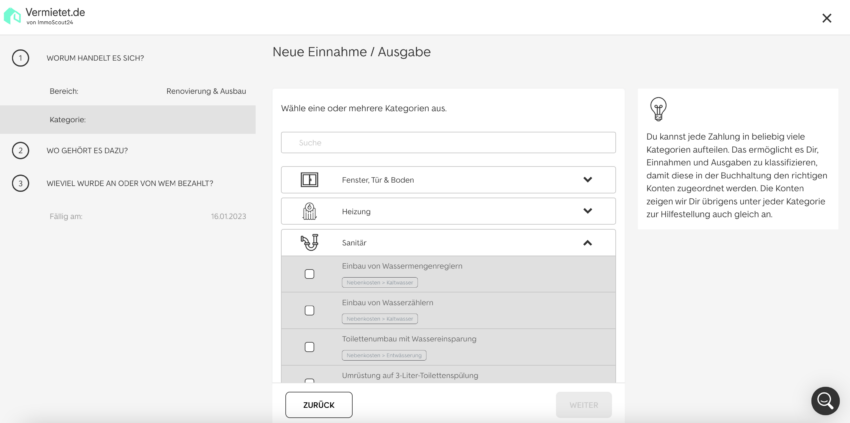The height and width of the screenshot is (423, 850).
Task: Select the 'Wo gehört es dazu?' step
Action: (87, 151)
